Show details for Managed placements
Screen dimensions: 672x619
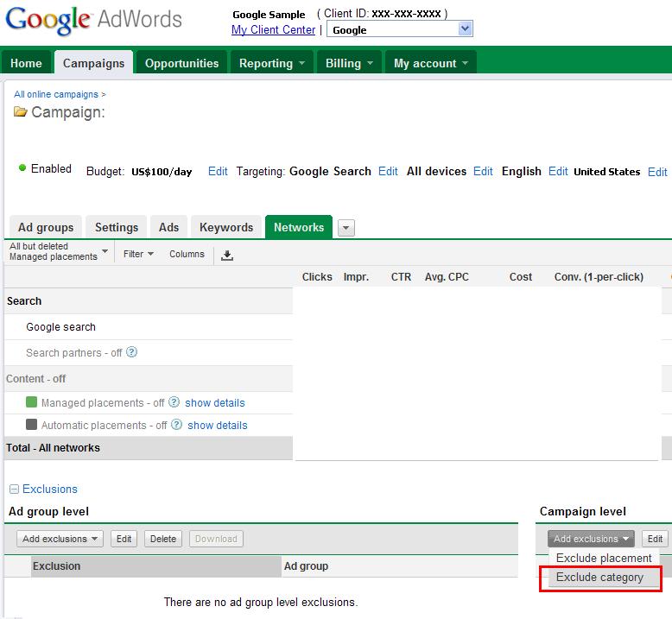click(215, 403)
